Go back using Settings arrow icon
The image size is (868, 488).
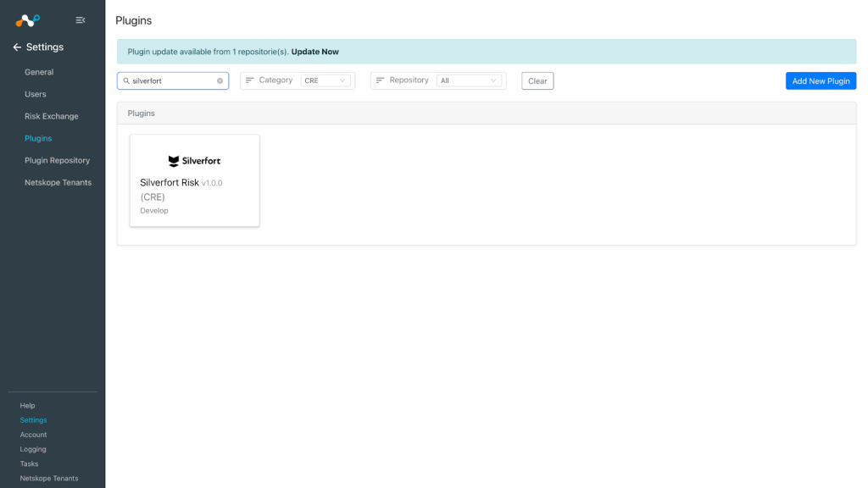pyautogui.click(x=17, y=47)
